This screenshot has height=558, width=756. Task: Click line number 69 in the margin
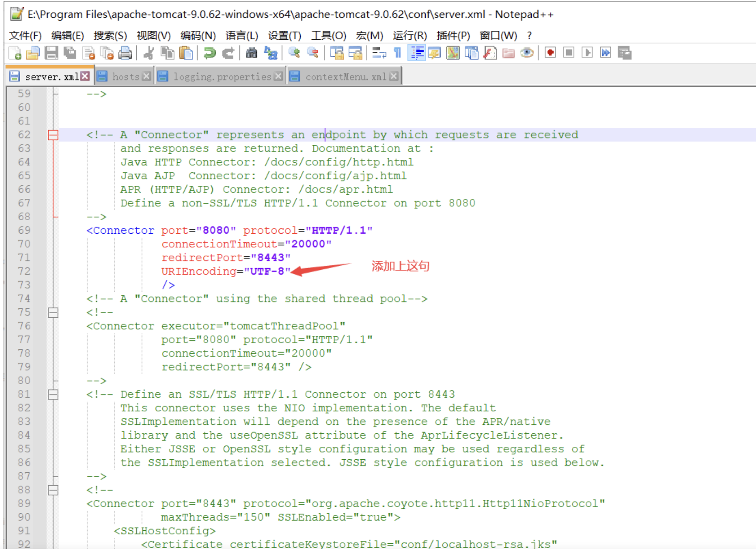click(x=24, y=230)
